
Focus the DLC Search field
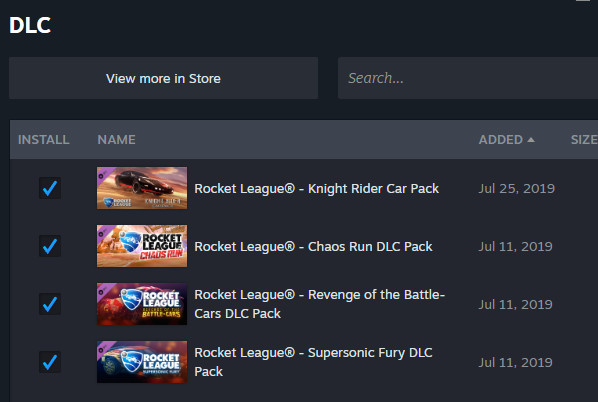468,78
